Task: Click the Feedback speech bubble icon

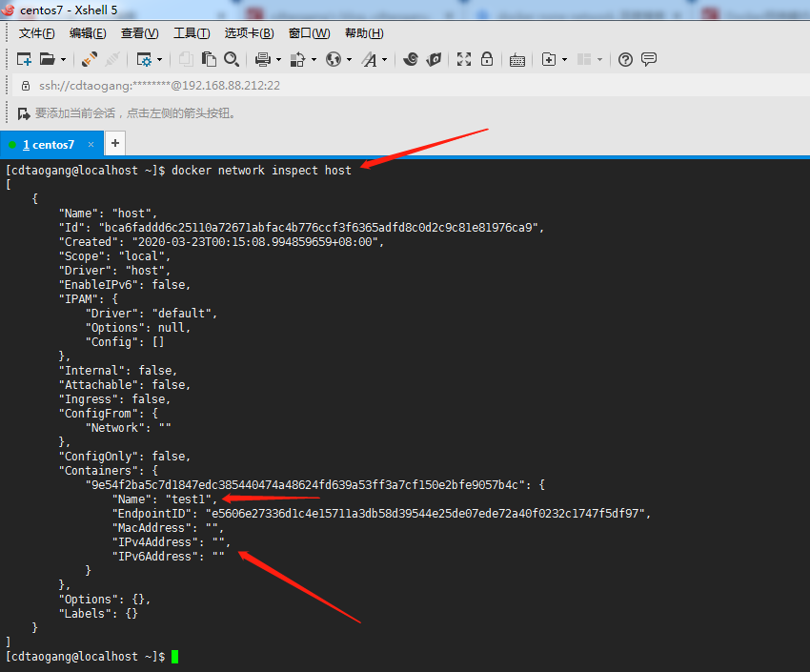Action: (x=648, y=59)
